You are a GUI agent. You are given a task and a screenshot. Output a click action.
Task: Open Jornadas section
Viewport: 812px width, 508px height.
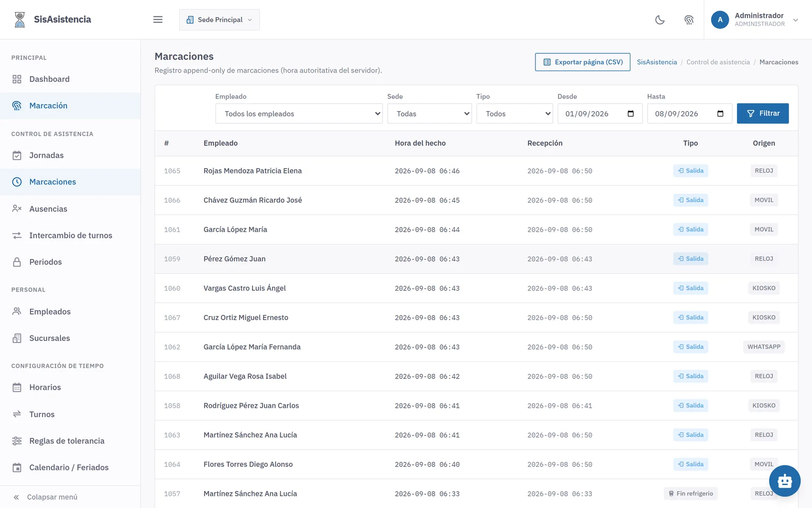(x=70, y=155)
